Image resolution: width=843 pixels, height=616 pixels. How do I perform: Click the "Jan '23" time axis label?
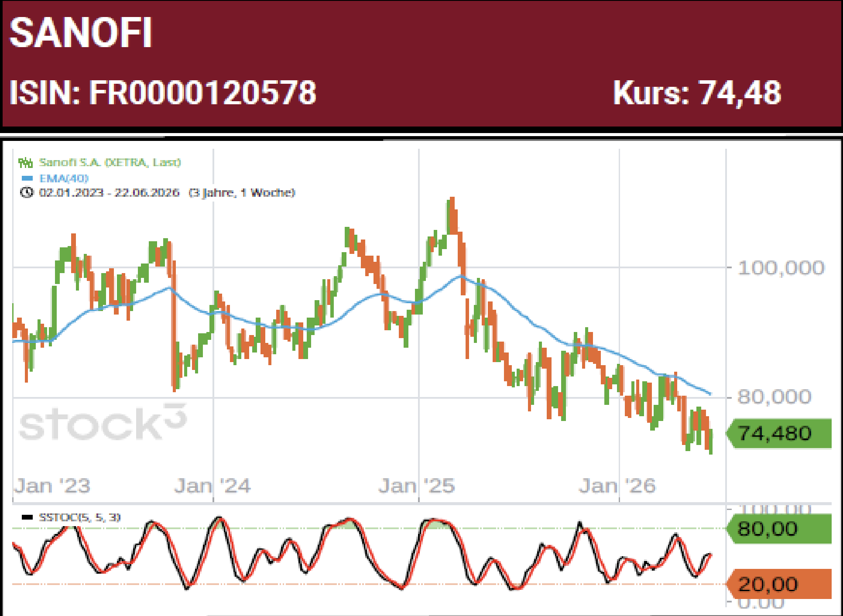tap(52, 486)
